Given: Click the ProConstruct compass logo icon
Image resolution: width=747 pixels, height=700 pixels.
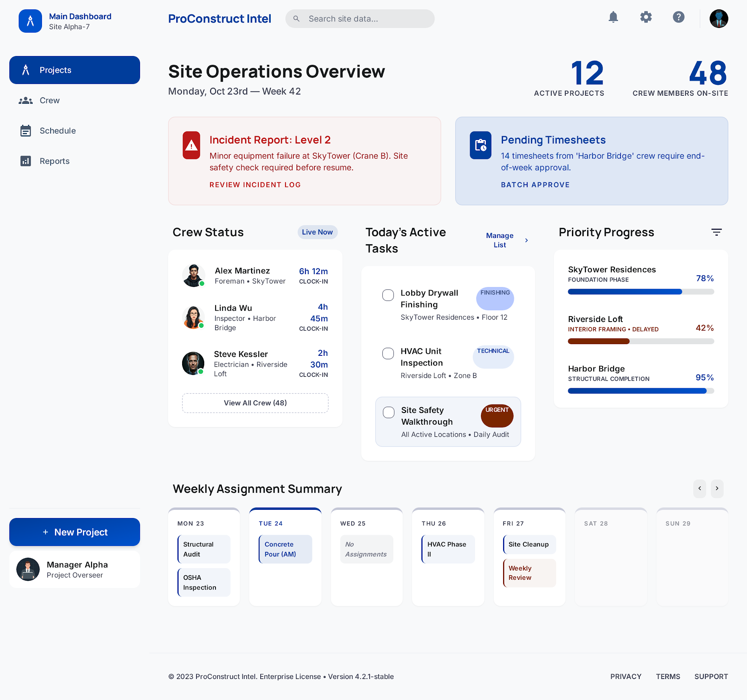Looking at the screenshot, I should tap(30, 21).
